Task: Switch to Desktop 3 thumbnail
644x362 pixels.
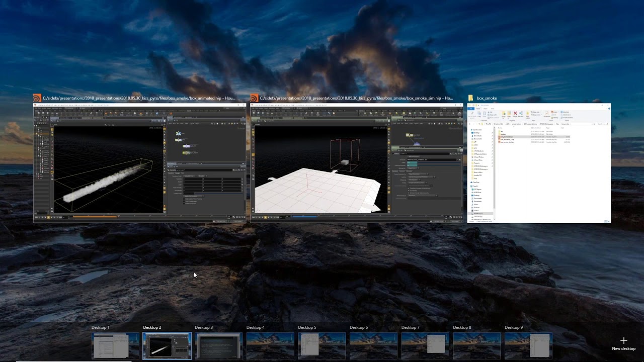Action: [x=218, y=346]
